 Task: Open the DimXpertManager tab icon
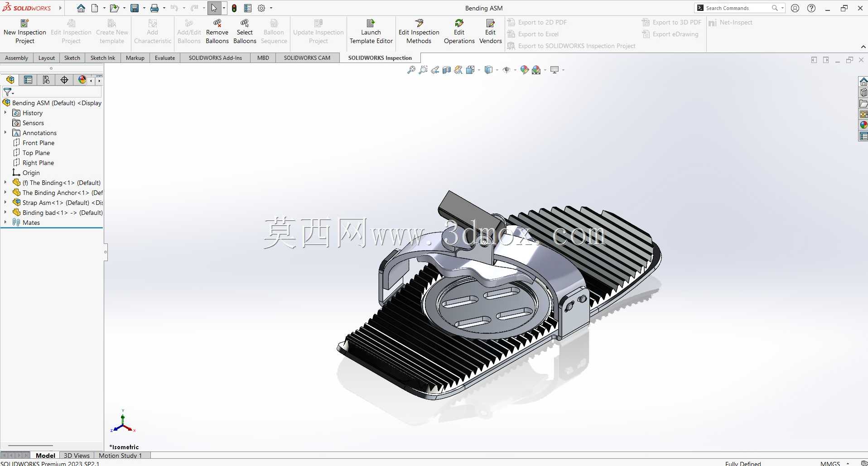click(64, 80)
